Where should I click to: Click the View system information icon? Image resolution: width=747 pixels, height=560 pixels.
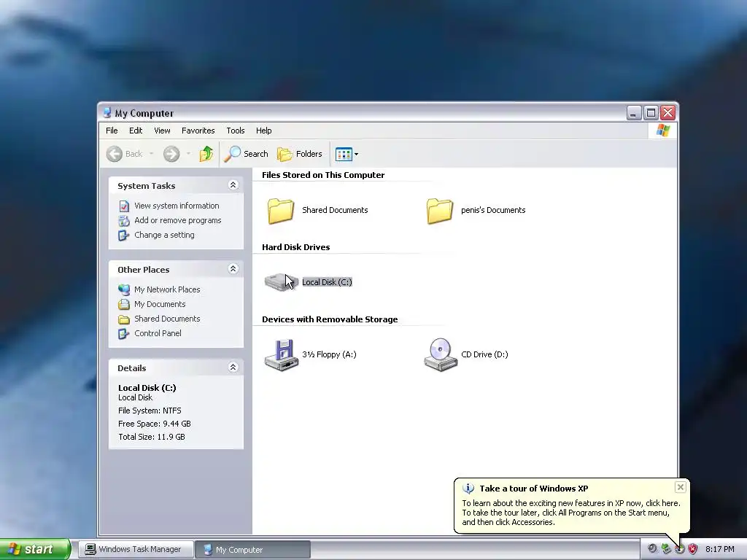click(x=124, y=206)
